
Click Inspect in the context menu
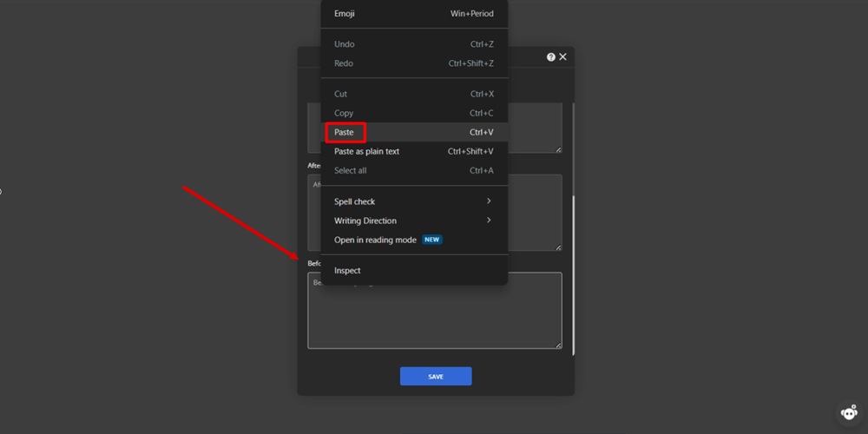point(414,271)
